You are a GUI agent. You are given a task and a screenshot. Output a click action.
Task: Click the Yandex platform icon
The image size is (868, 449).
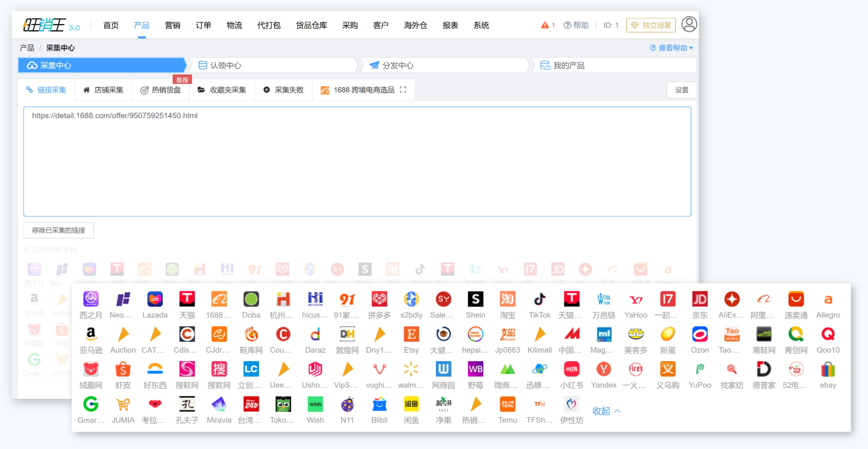(x=603, y=369)
